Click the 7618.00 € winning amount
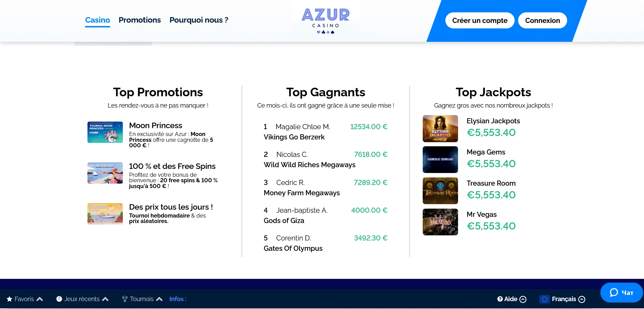This screenshot has height=309, width=644. click(371, 154)
